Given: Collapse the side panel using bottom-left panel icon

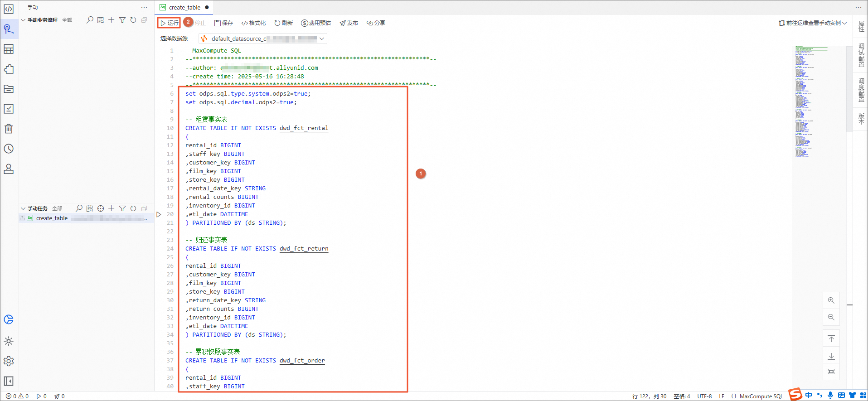Looking at the screenshot, I should tap(9, 381).
